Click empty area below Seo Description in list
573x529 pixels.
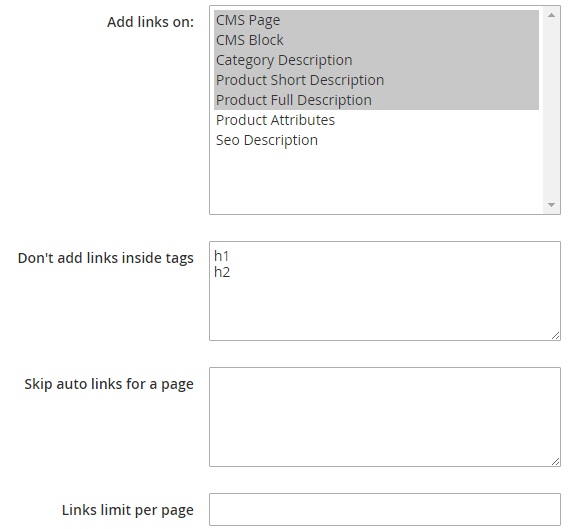(376, 179)
